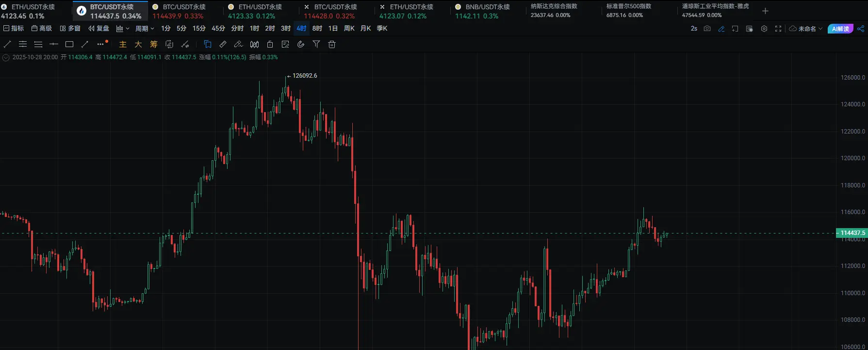
Task: Open the 纳斯达克综合指数 tab
Action: pos(563,11)
